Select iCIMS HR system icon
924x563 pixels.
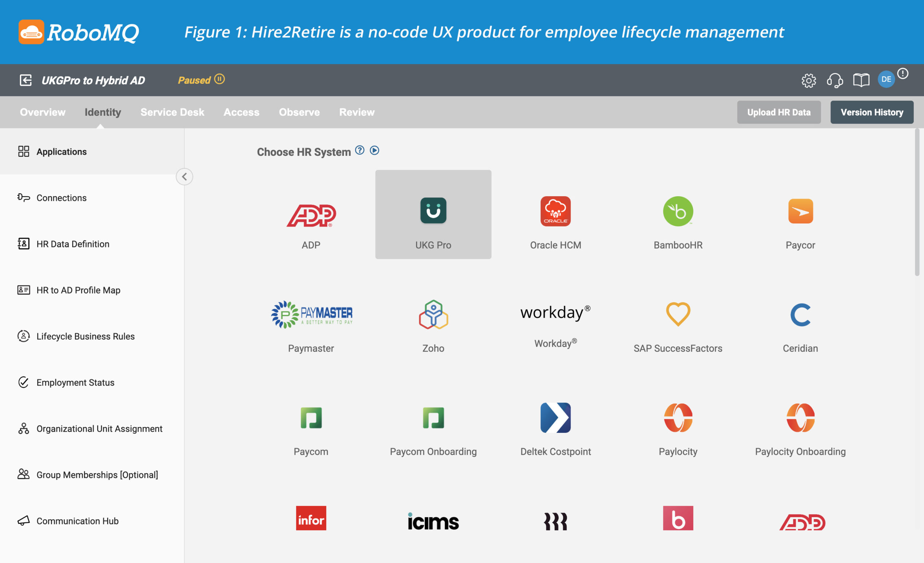point(433,521)
